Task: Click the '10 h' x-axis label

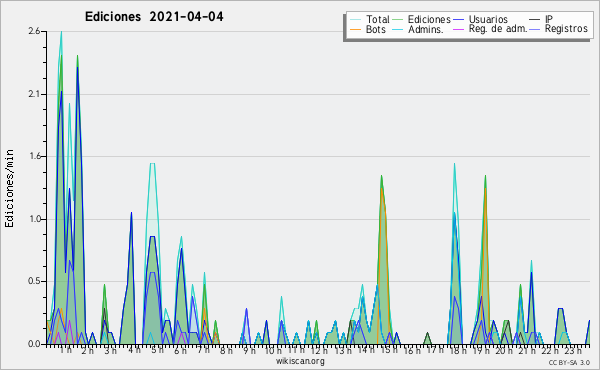Action: [273, 350]
